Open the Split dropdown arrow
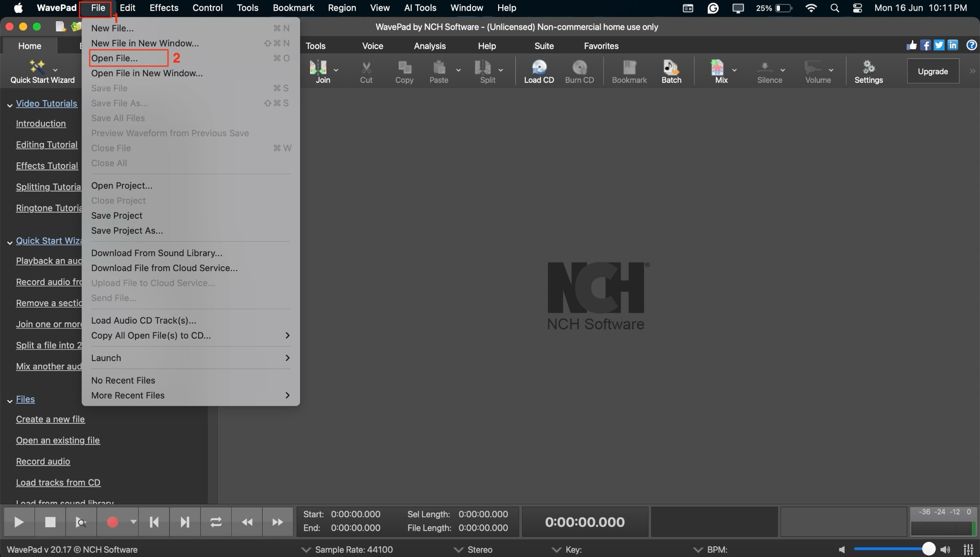 coord(501,70)
